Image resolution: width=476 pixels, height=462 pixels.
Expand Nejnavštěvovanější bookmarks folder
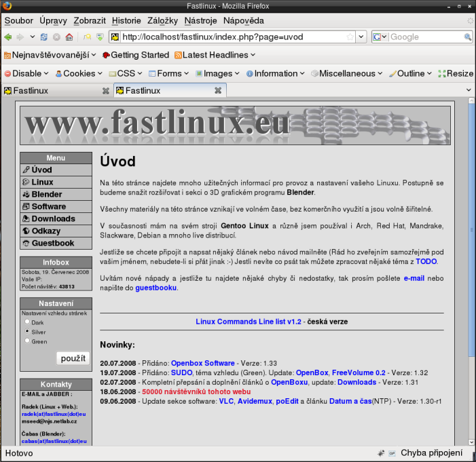click(50, 55)
